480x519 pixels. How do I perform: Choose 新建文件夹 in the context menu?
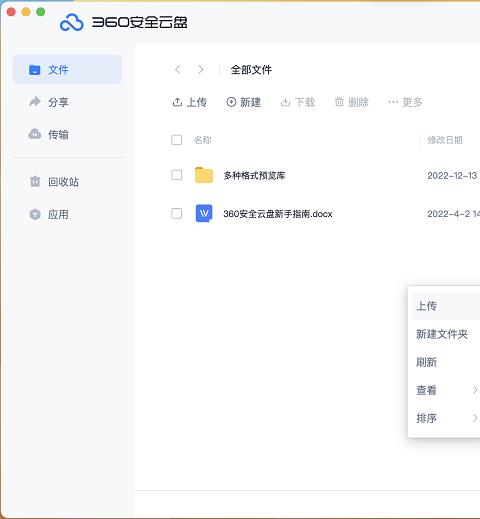[x=446, y=334]
